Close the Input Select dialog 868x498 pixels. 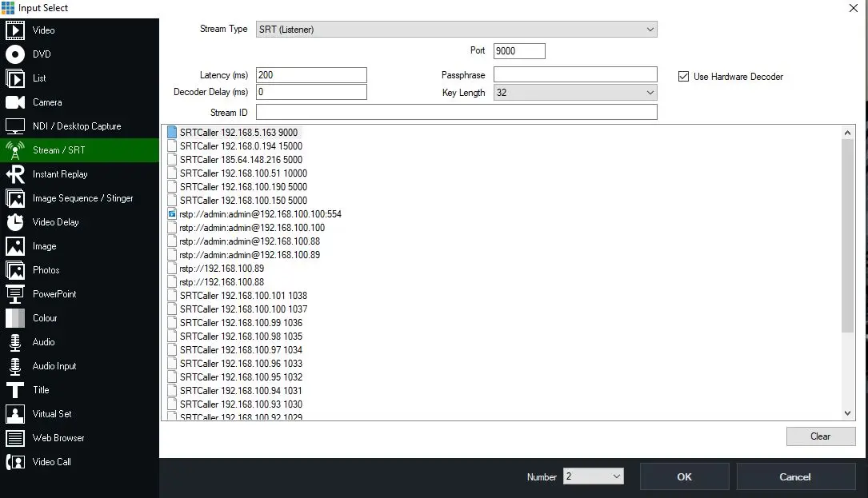pos(853,8)
